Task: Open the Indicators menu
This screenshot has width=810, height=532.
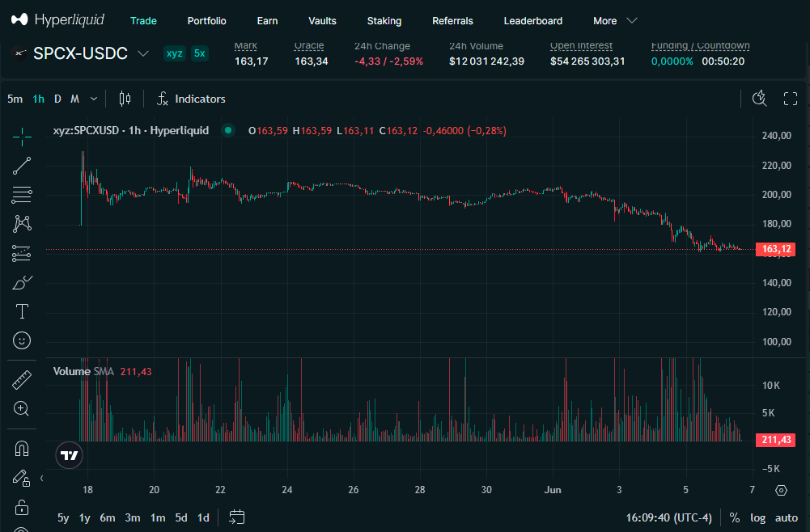Action: point(191,99)
